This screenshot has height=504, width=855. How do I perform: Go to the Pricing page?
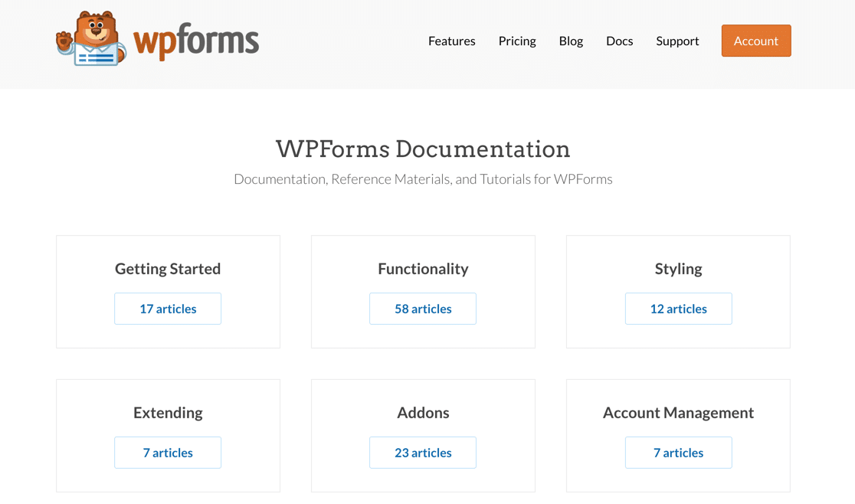(x=517, y=41)
